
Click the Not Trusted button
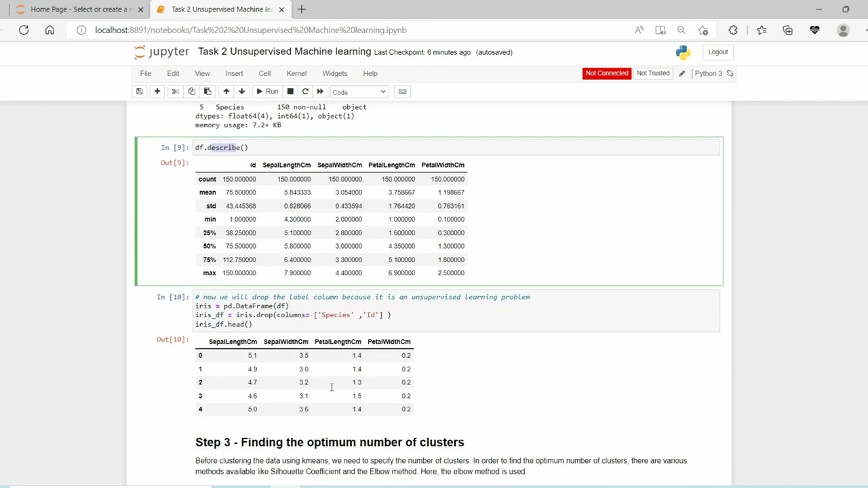[x=653, y=73]
